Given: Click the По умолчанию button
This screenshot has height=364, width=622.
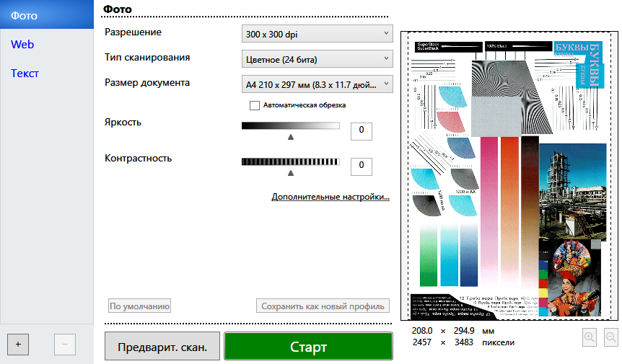Looking at the screenshot, I should click(140, 306).
